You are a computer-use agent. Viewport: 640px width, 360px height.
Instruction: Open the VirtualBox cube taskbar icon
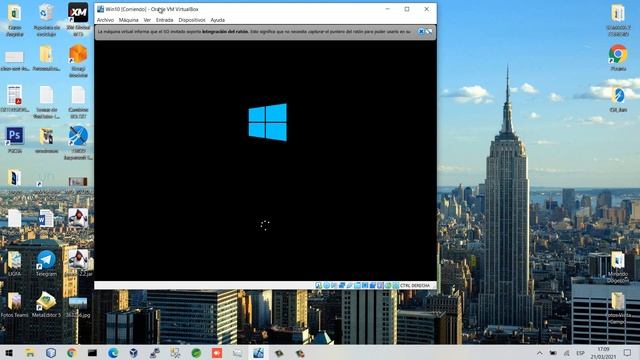pyautogui.click(x=133, y=353)
